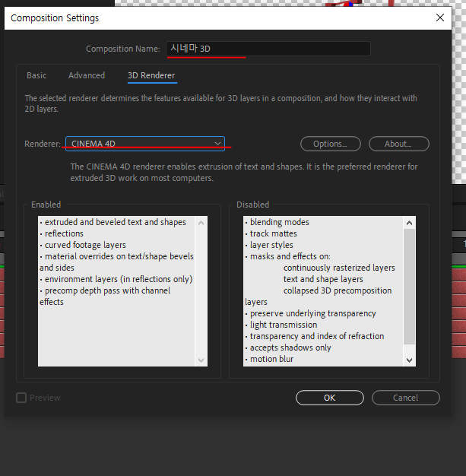Edit the Composition Name field
466x476 pixels.
(268, 49)
